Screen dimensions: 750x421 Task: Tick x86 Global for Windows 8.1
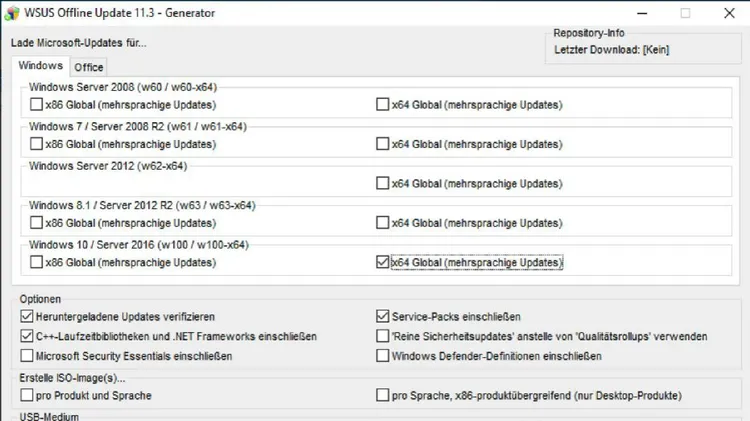36,222
